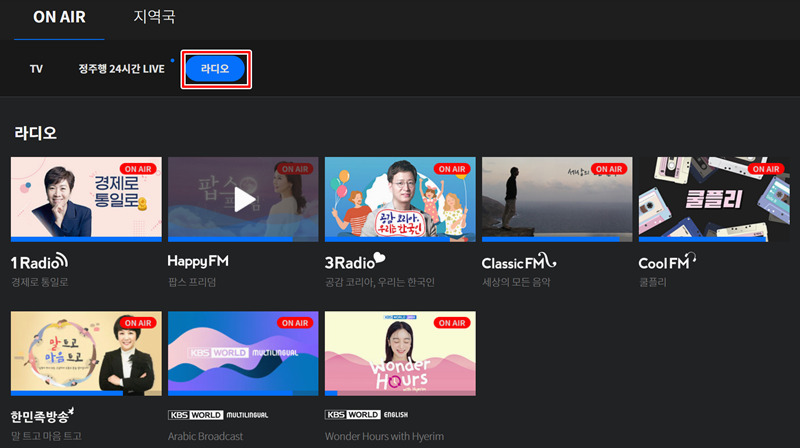Switch to the ON AIR tab

(59, 17)
